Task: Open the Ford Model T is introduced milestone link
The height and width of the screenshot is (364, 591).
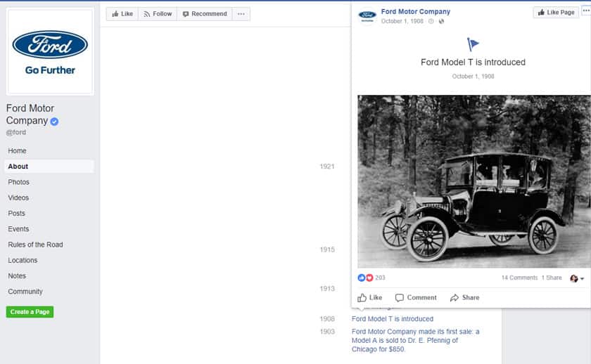Action: coord(393,319)
